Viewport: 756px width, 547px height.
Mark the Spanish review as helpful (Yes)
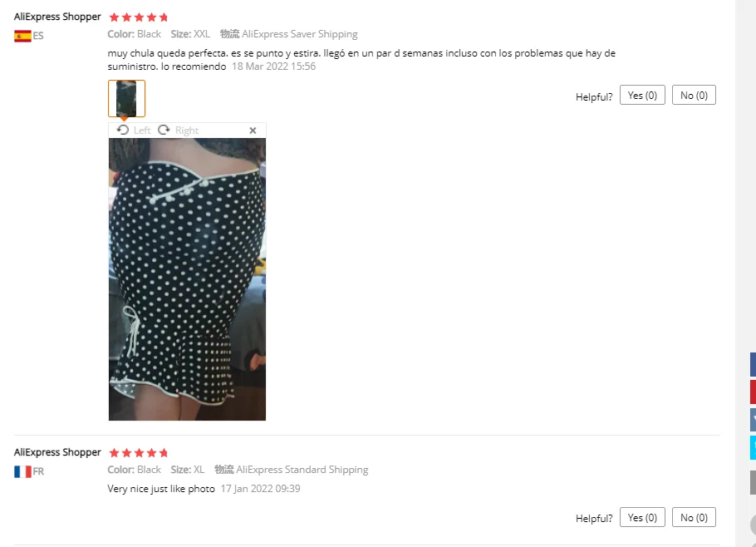point(642,96)
